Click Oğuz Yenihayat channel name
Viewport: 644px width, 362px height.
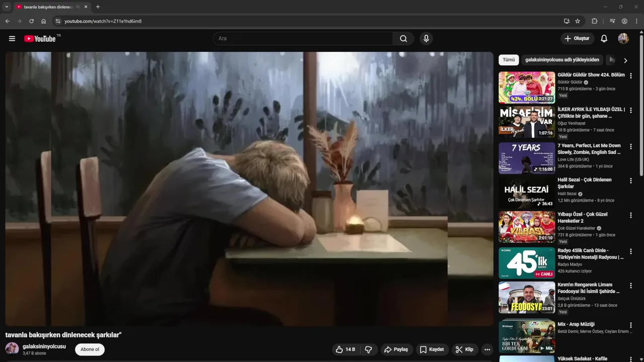click(572, 123)
